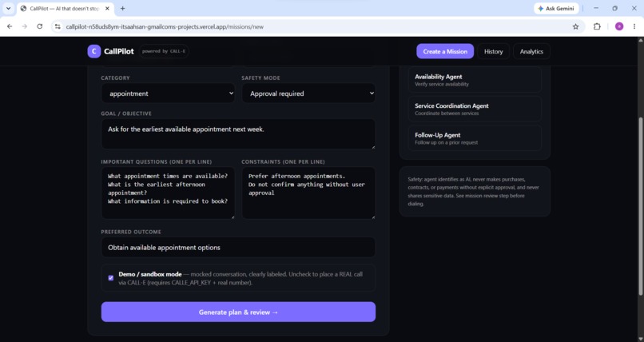Click the 'Coordinate between services' text
This screenshot has width=644, height=342.
(447, 113)
